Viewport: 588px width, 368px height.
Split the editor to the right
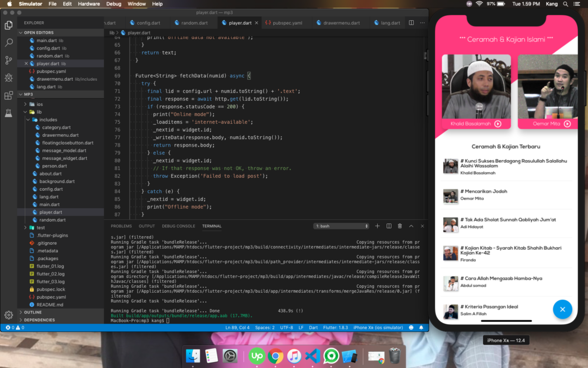[x=412, y=22]
